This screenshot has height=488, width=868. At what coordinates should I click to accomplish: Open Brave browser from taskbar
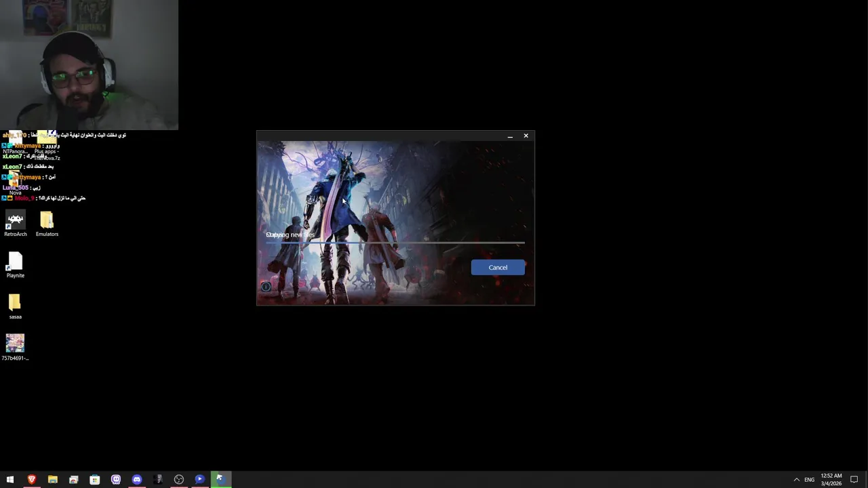point(31,479)
